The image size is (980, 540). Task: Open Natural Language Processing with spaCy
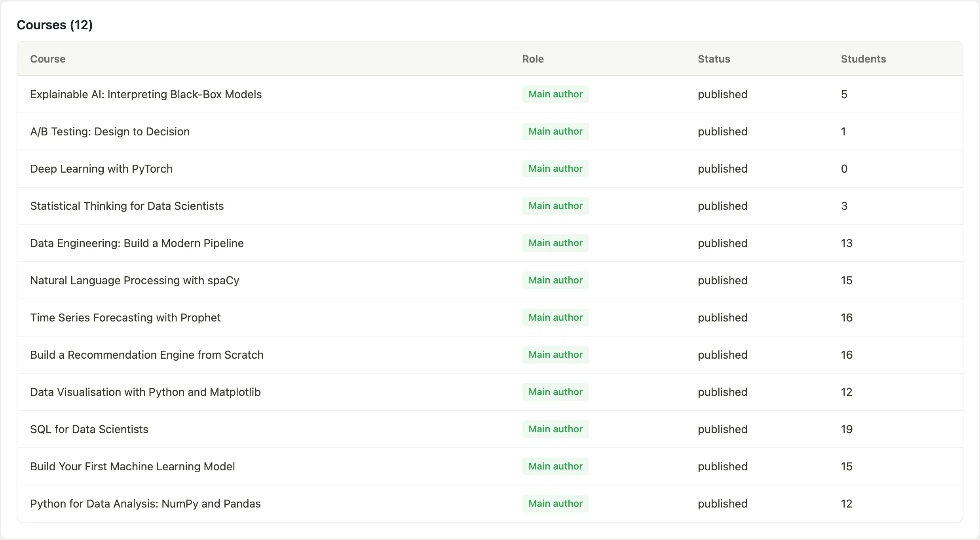click(x=135, y=280)
